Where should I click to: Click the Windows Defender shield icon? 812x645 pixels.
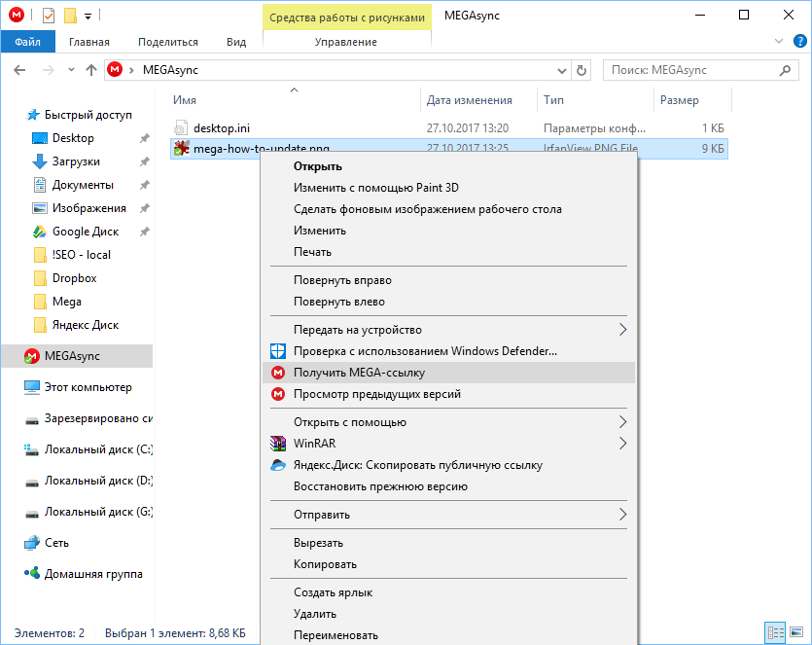click(278, 351)
